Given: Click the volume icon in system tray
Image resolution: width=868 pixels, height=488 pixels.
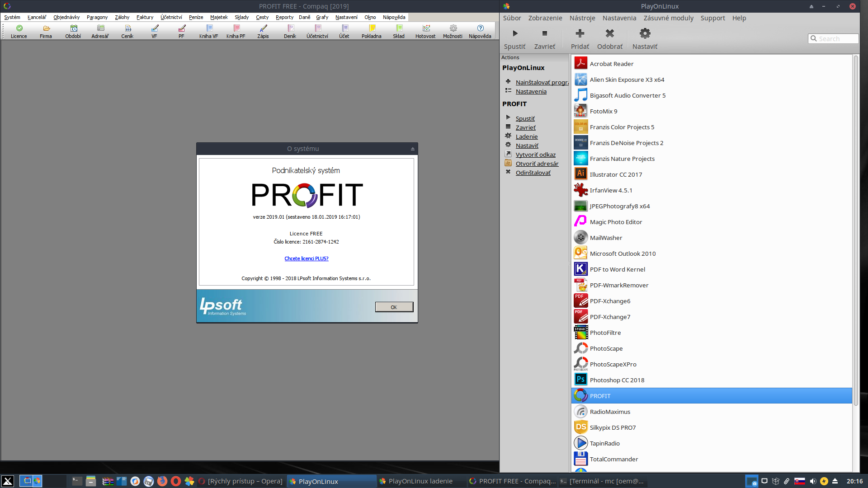Looking at the screenshot, I should (x=812, y=481).
